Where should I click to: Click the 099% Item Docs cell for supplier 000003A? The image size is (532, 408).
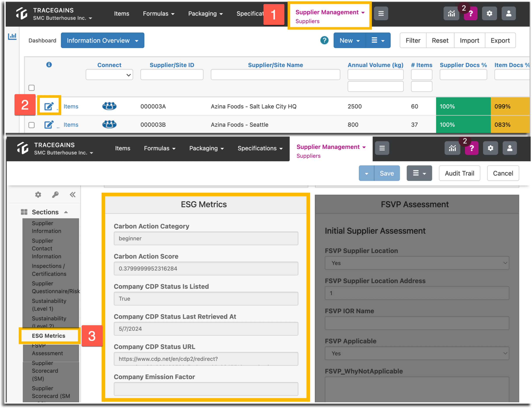pos(510,106)
